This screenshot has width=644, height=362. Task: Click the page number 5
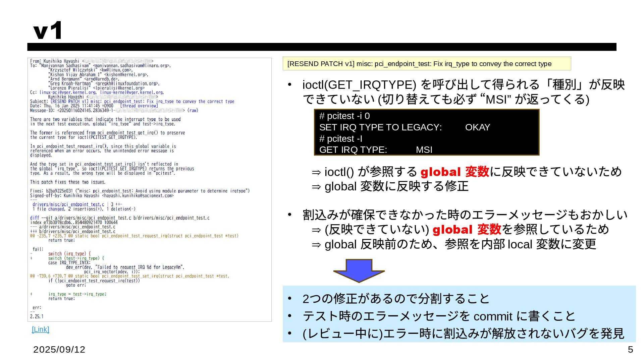point(630,350)
